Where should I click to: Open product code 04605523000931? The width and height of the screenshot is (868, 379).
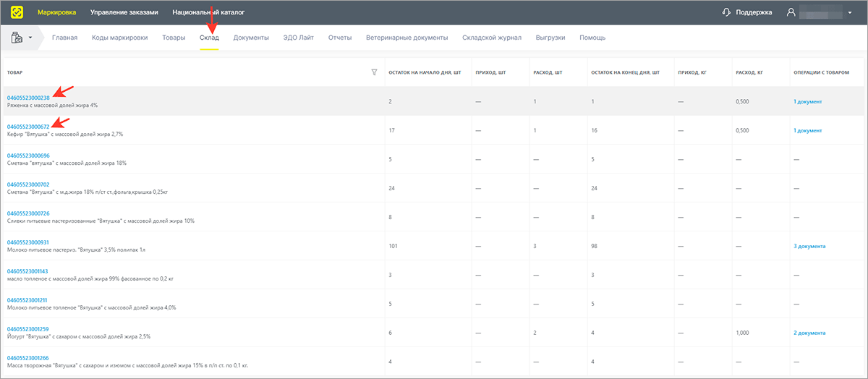(x=28, y=242)
